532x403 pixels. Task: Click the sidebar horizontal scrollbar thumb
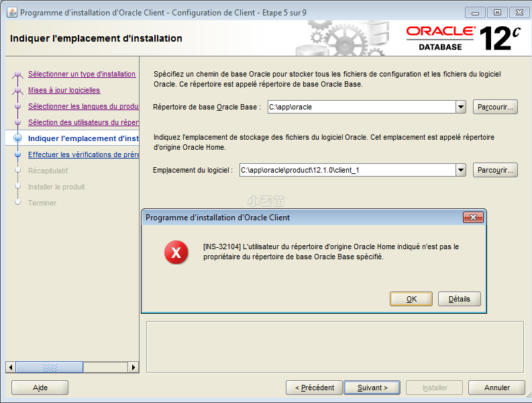tap(50, 367)
